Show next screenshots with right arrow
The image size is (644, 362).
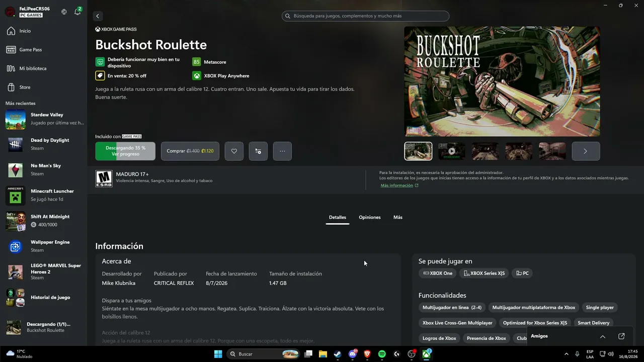(x=586, y=151)
